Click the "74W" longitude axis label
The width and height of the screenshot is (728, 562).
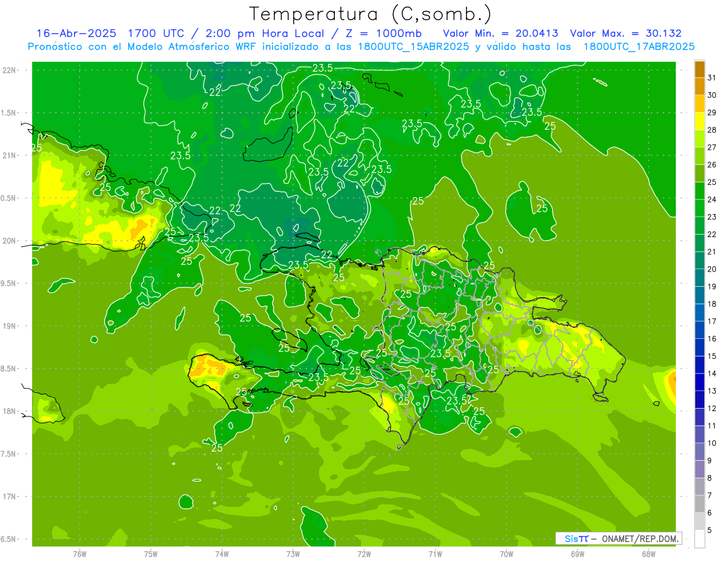222,554
